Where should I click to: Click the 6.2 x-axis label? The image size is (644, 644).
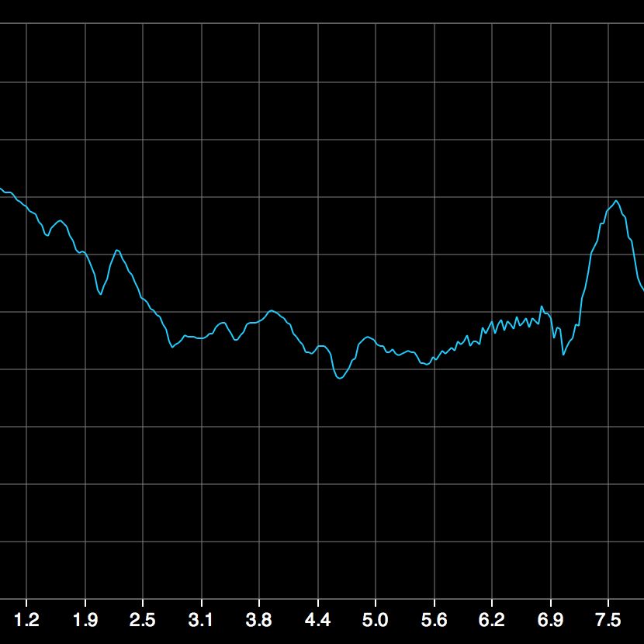[x=492, y=620]
